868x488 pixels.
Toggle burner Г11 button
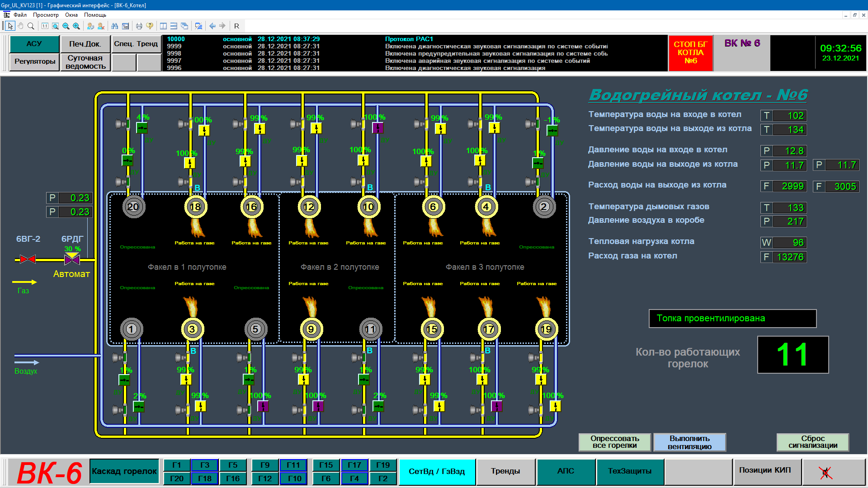tap(293, 465)
